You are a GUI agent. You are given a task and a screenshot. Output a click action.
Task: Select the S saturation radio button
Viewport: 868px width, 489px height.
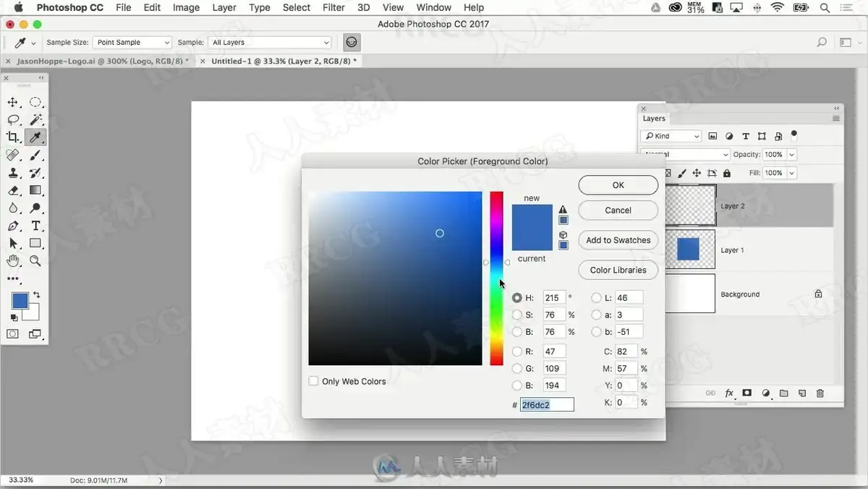517,315
